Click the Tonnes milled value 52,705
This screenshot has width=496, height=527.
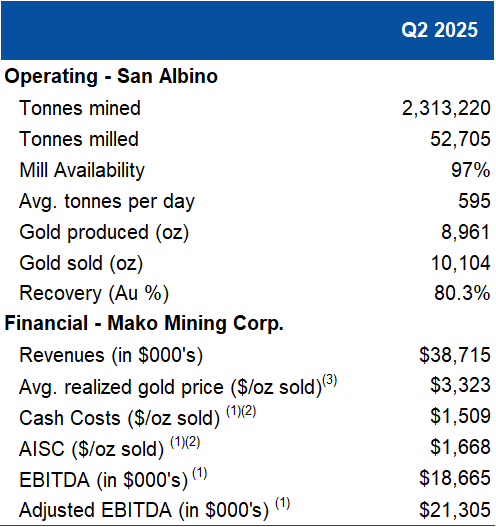tap(460, 139)
